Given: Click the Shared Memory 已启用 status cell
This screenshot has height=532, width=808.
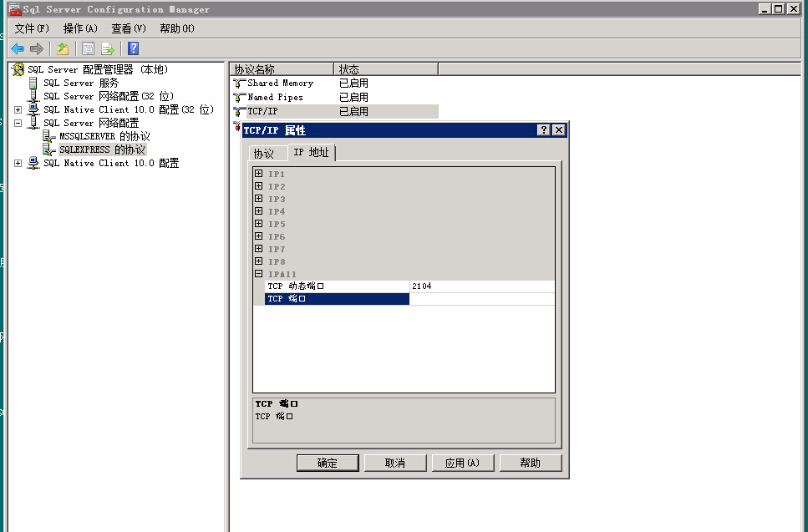Looking at the screenshot, I should tap(353, 84).
